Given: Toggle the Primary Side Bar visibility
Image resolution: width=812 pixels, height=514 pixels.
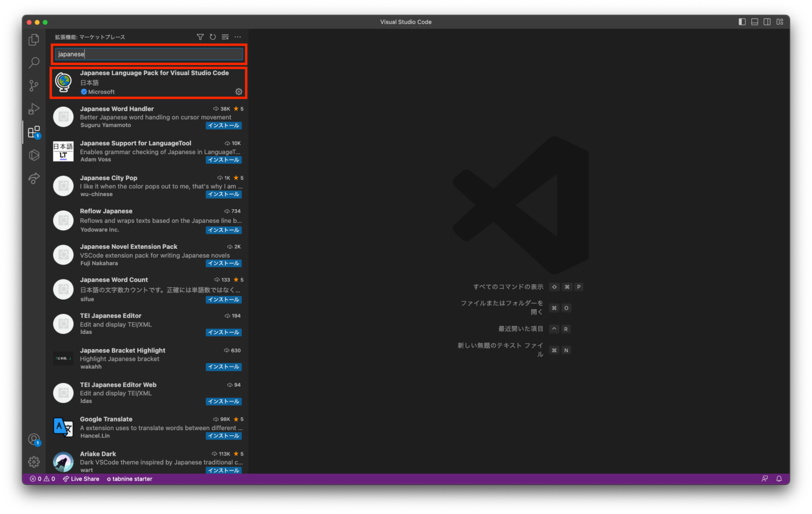Looking at the screenshot, I should [742, 22].
